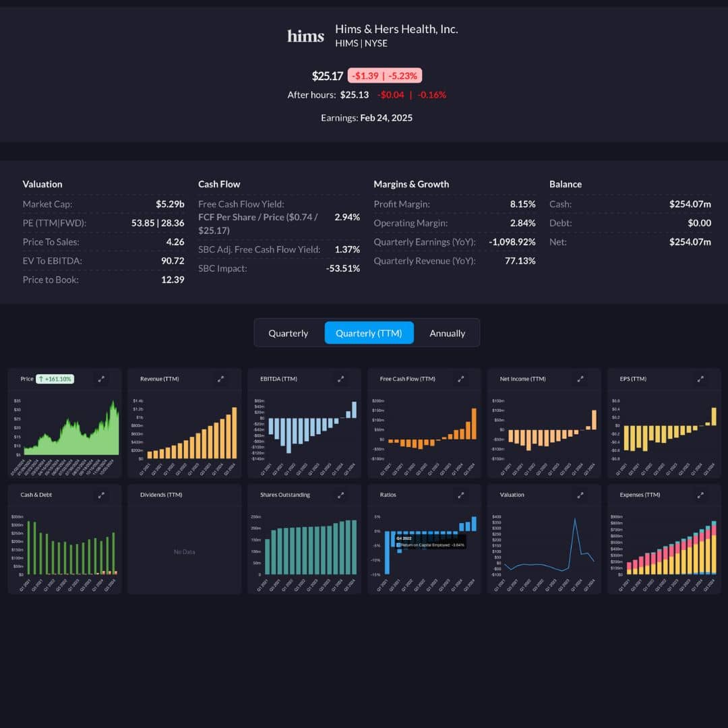Screen dimensions: 728x728
Task: Expand the Ratios chart
Action: pyautogui.click(x=461, y=495)
